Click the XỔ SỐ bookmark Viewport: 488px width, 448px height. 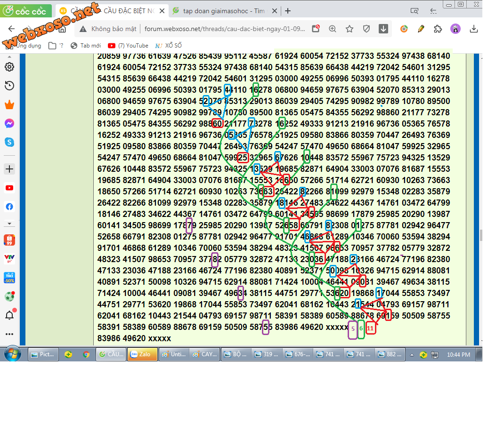[169, 46]
